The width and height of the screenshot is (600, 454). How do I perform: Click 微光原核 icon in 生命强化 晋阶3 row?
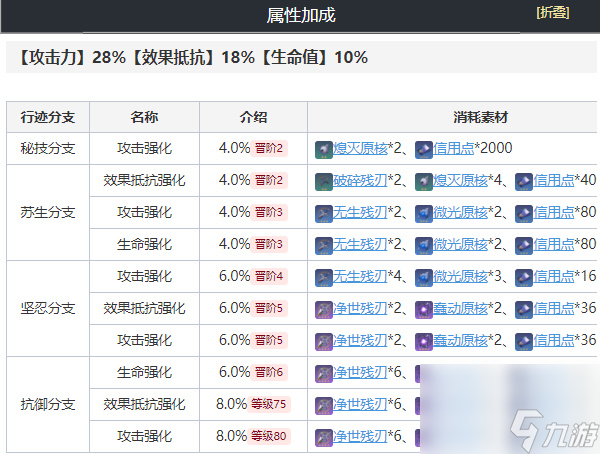point(424,246)
